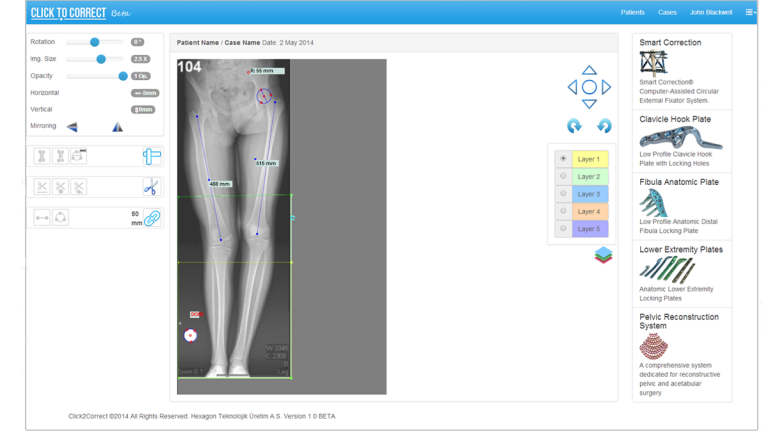Click the green Layer 2 color label
The width and height of the screenshot is (768, 432).
[590, 176]
